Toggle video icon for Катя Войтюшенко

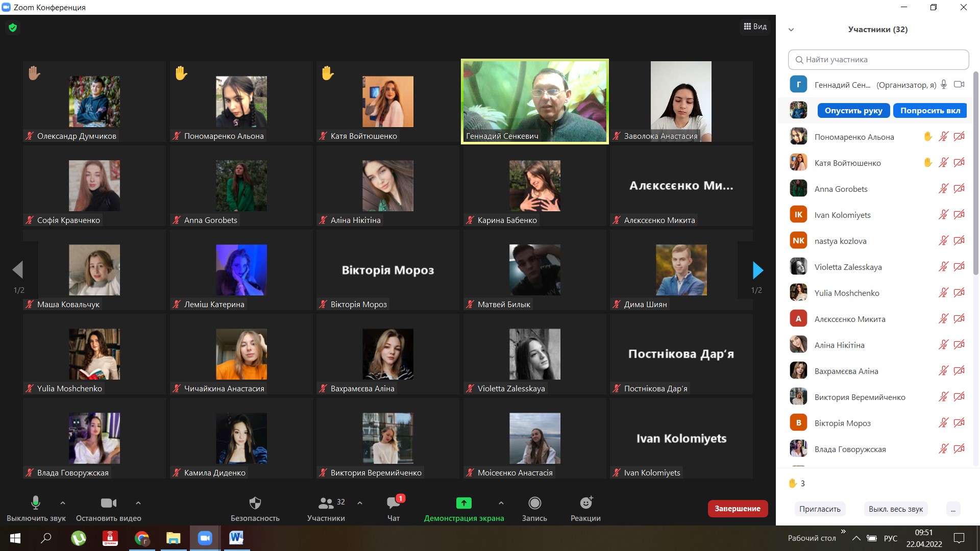[x=959, y=163]
